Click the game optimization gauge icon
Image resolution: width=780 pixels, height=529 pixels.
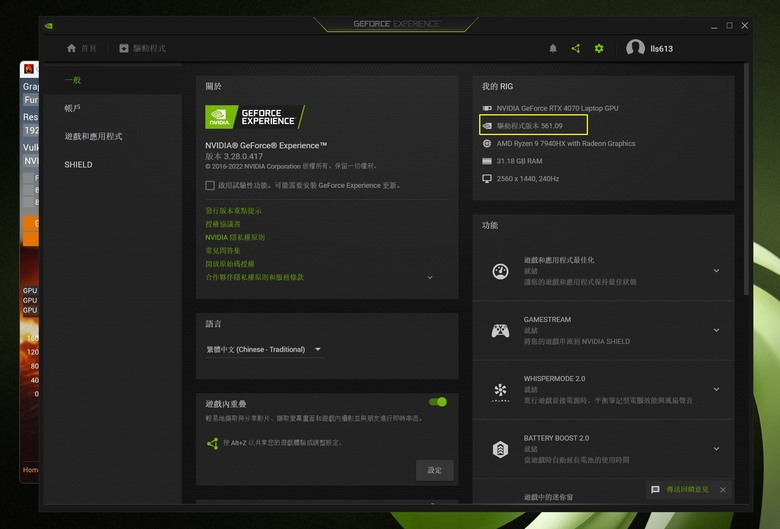[x=500, y=271]
